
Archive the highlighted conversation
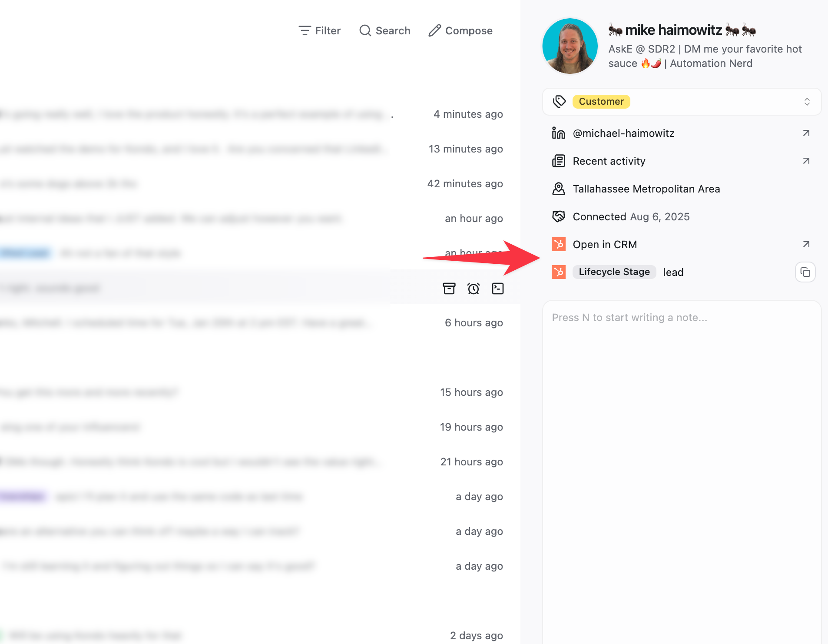point(450,288)
